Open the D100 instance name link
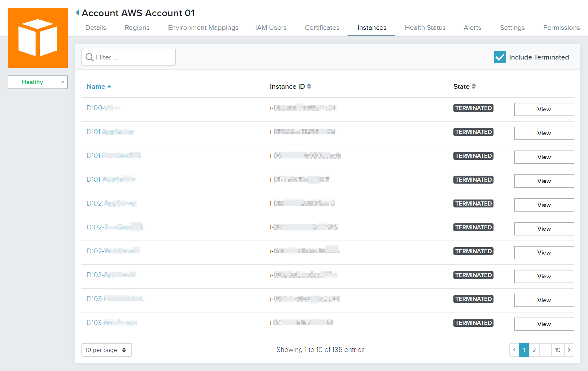Image resolution: width=588 pixels, height=371 pixels. [103, 108]
